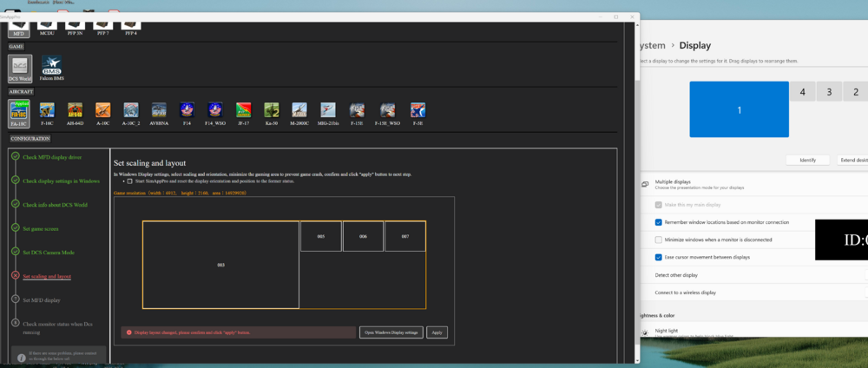Go to Set DCS Camera Mode step

(x=49, y=253)
